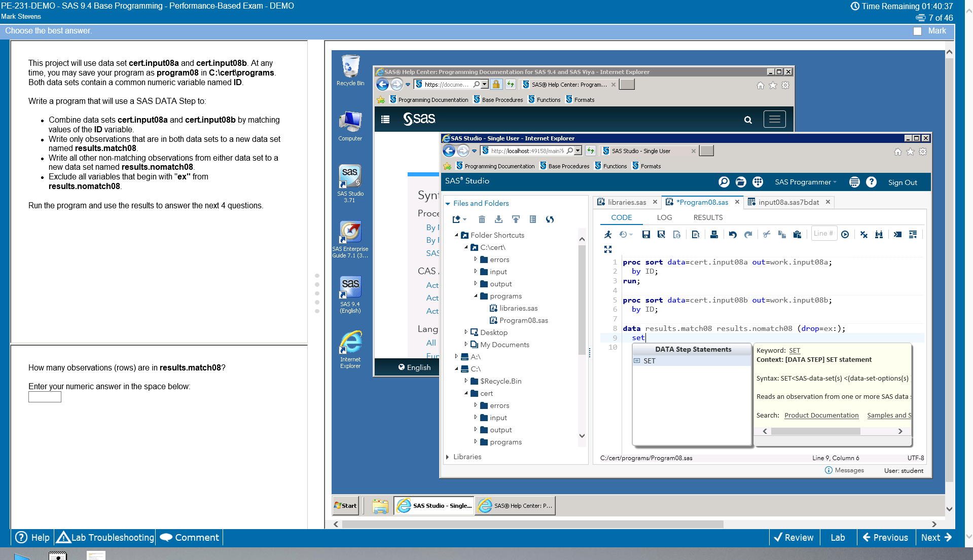Collapse the Folder Shortcuts tree
Image resolution: width=973 pixels, height=560 pixels.
pos(456,235)
